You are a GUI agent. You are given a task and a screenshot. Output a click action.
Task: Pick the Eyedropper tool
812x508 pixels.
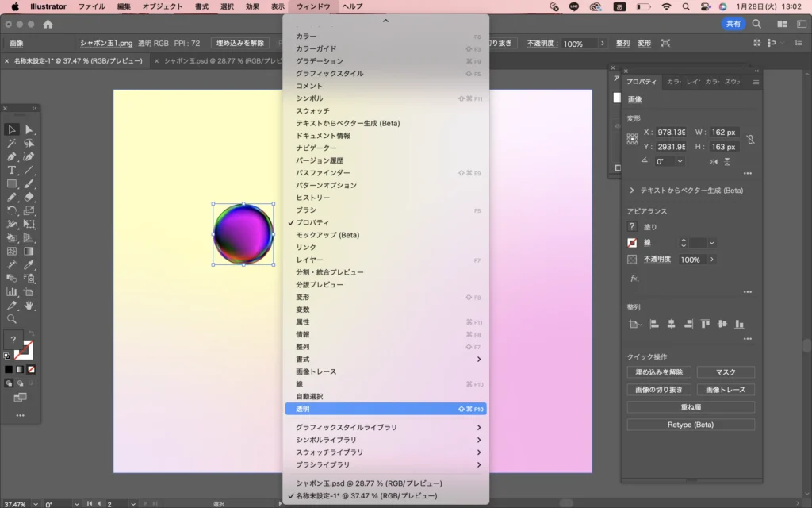(29, 264)
